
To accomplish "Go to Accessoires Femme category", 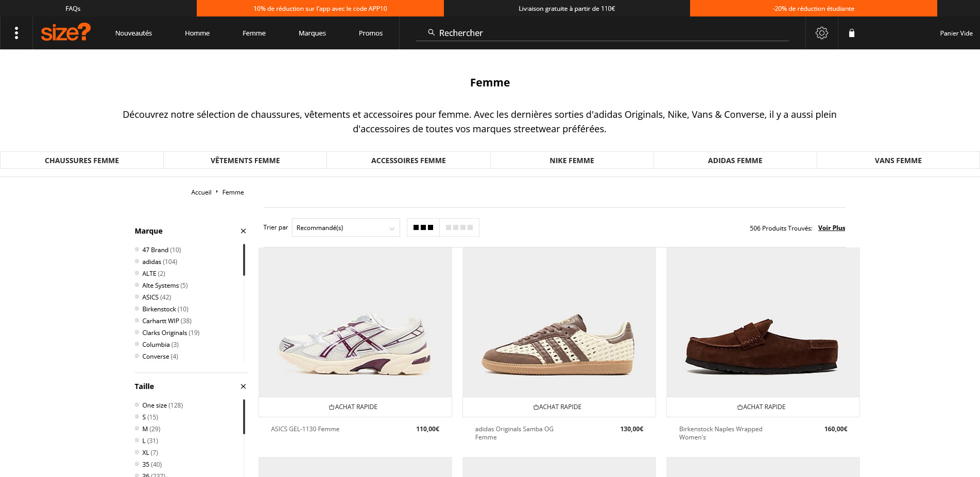I will [x=408, y=160].
